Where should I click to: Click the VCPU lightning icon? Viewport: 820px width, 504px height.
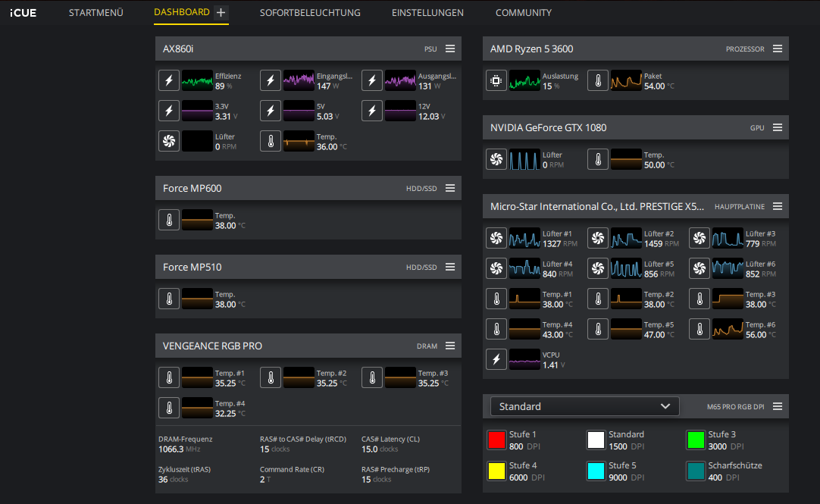coord(496,360)
